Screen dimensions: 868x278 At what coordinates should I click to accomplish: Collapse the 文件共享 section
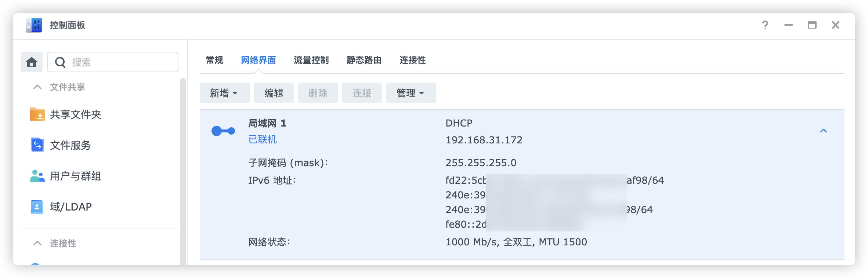[37, 87]
